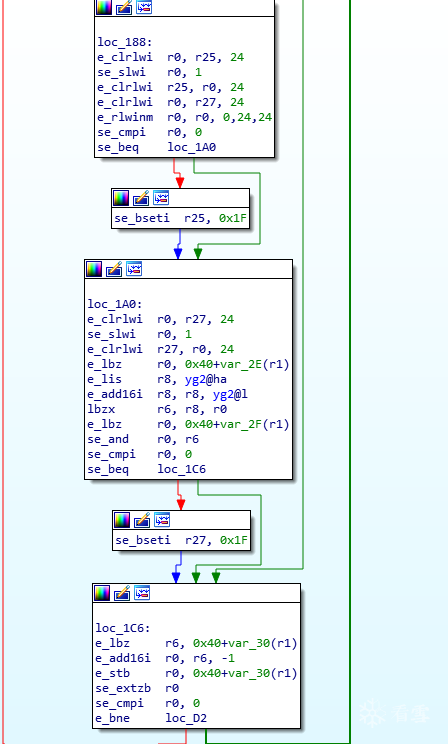This screenshot has height=744, width=448.
Task: Select the loc_1A0: label
Action: tap(115, 304)
